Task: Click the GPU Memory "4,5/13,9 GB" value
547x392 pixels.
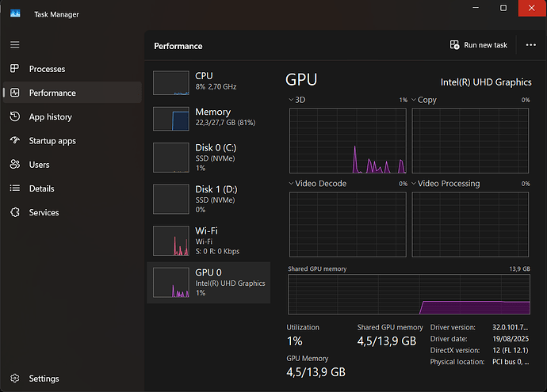Action: pyautogui.click(x=316, y=372)
